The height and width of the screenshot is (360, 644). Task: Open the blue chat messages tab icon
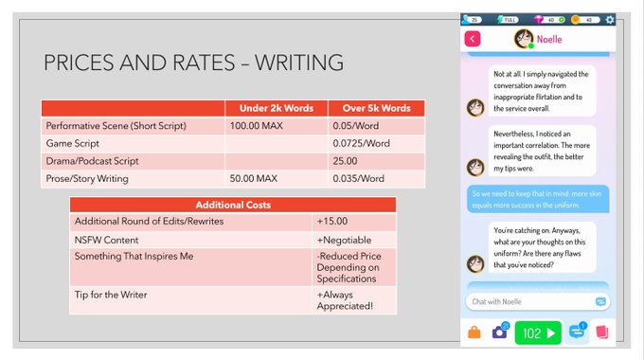coord(578,332)
